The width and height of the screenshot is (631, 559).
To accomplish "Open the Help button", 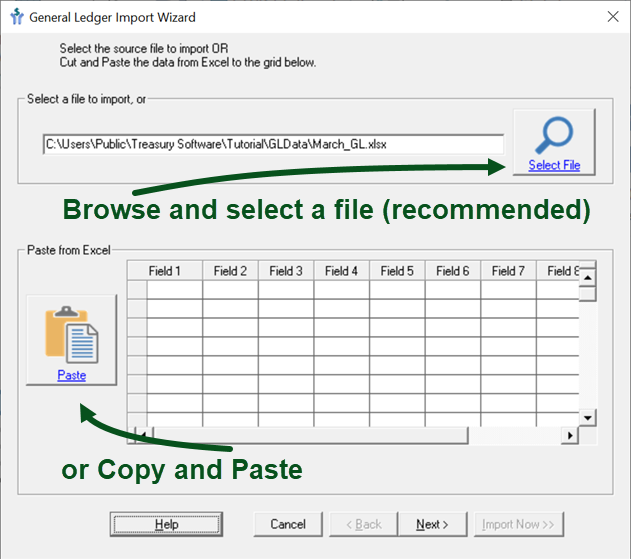I will [x=166, y=524].
